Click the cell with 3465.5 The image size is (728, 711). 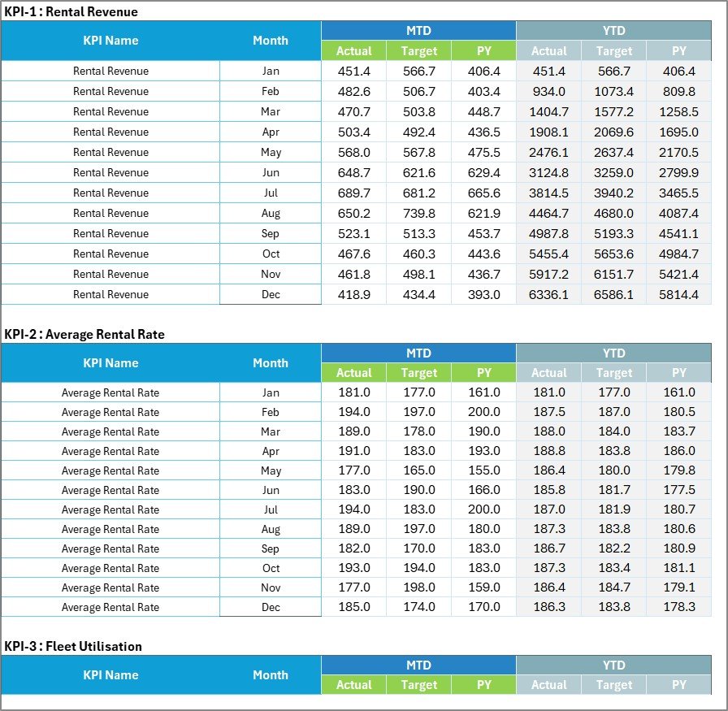678,193
